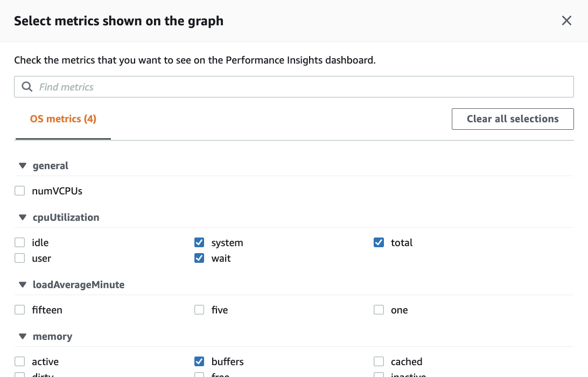
Task: Collapse the cpuUtilization section
Action: click(22, 217)
